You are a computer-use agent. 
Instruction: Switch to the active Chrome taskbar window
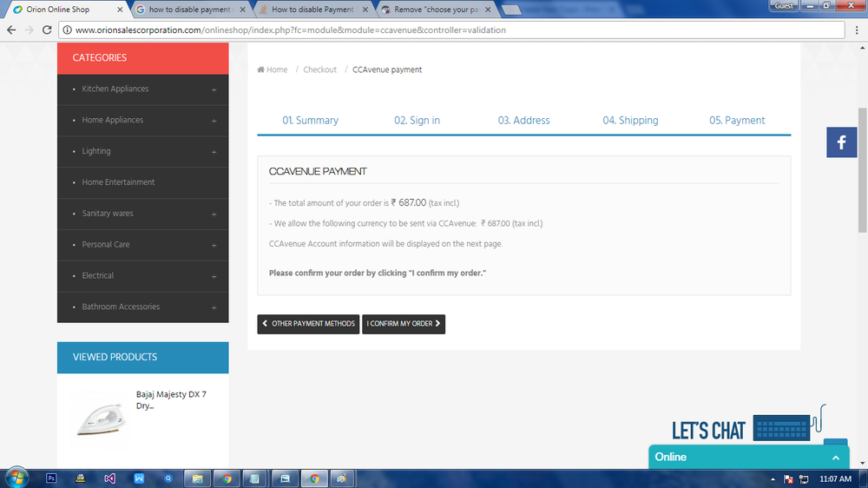coord(314,478)
